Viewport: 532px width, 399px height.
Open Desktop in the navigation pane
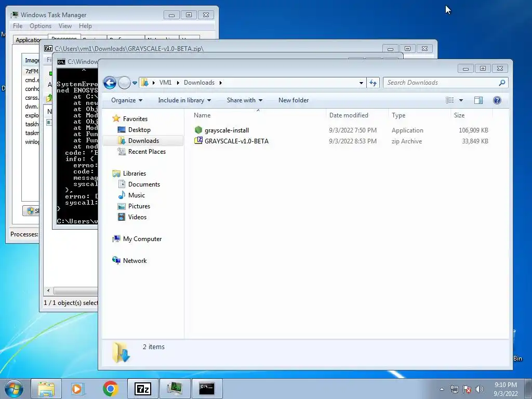tap(139, 129)
